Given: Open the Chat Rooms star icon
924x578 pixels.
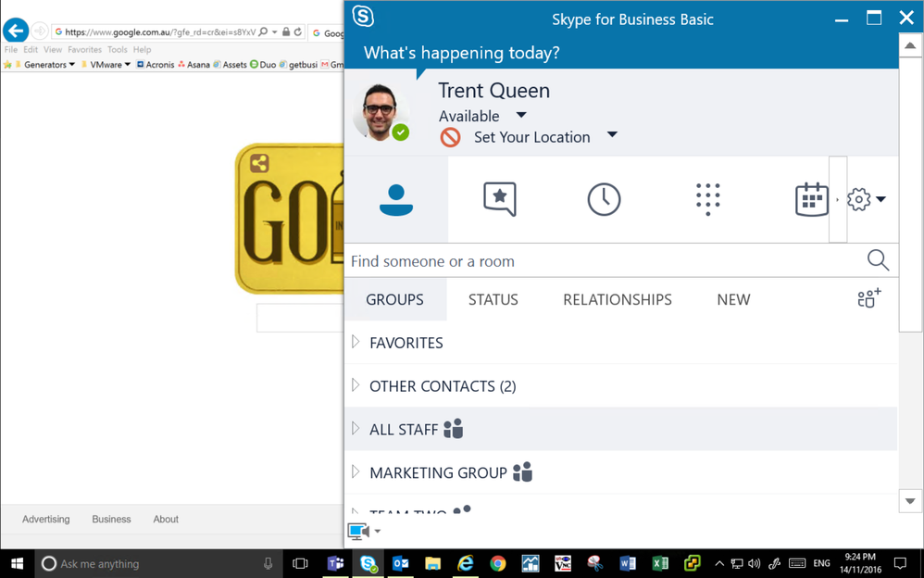Looking at the screenshot, I should [x=500, y=199].
